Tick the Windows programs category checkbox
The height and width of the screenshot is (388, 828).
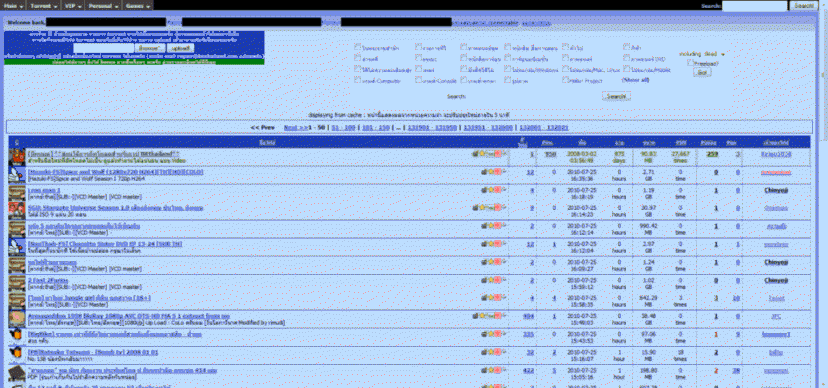tap(507, 69)
